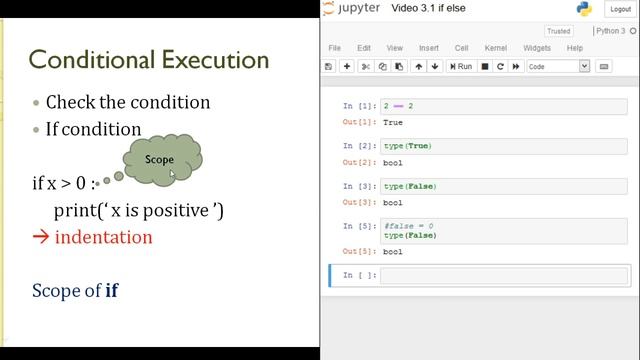The image size is (640, 360).
Task: Click the red 'indentation' text
Action: (104, 237)
